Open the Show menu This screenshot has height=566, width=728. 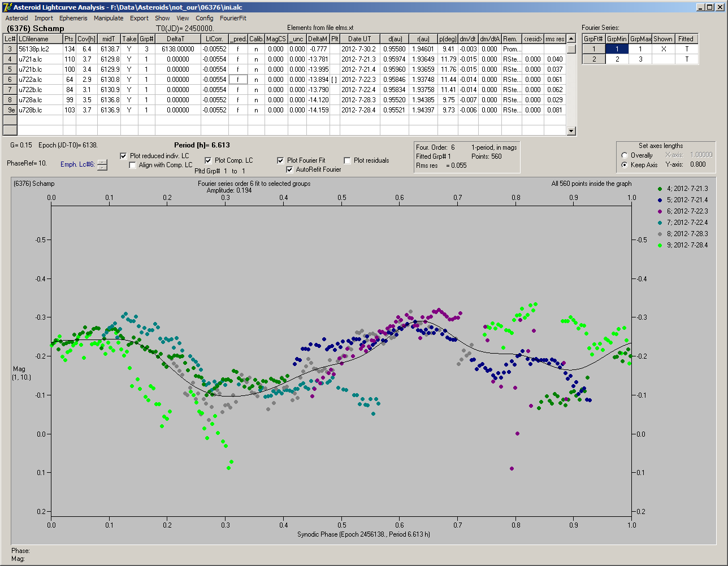point(162,18)
